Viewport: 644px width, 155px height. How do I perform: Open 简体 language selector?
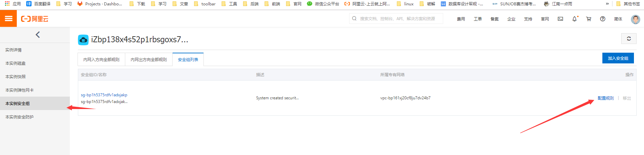point(618,19)
